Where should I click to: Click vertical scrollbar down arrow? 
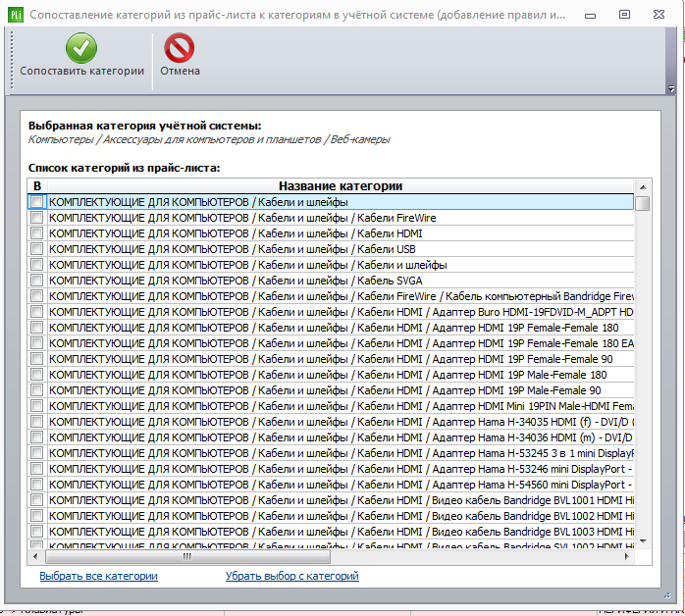pos(643,541)
